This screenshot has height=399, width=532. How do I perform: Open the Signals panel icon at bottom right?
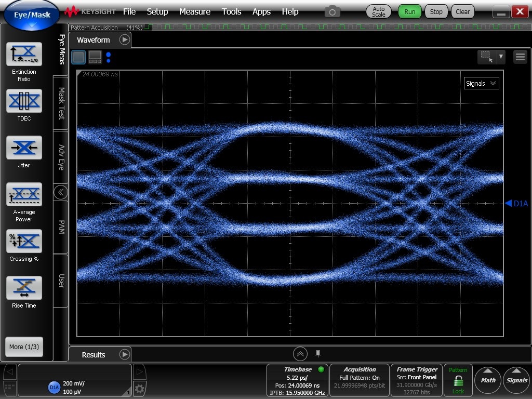pyautogui.click(x=516, y=380)
